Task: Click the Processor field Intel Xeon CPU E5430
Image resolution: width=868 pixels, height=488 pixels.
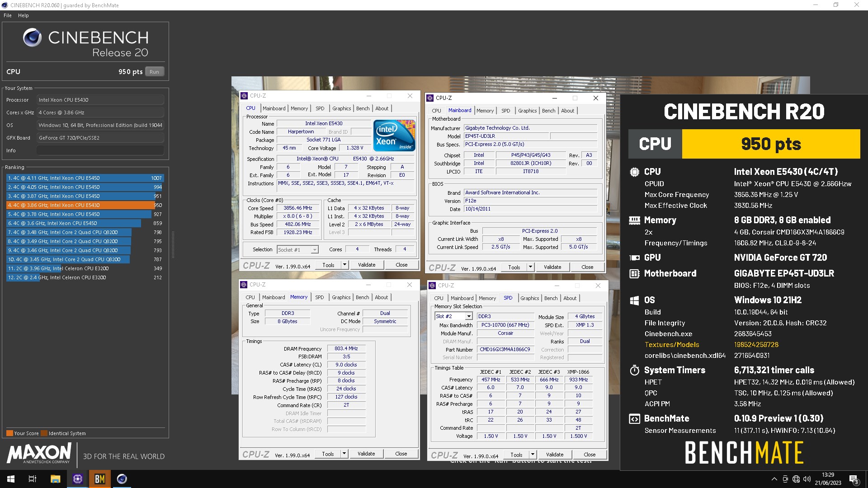Action: (x=100, y=100)
